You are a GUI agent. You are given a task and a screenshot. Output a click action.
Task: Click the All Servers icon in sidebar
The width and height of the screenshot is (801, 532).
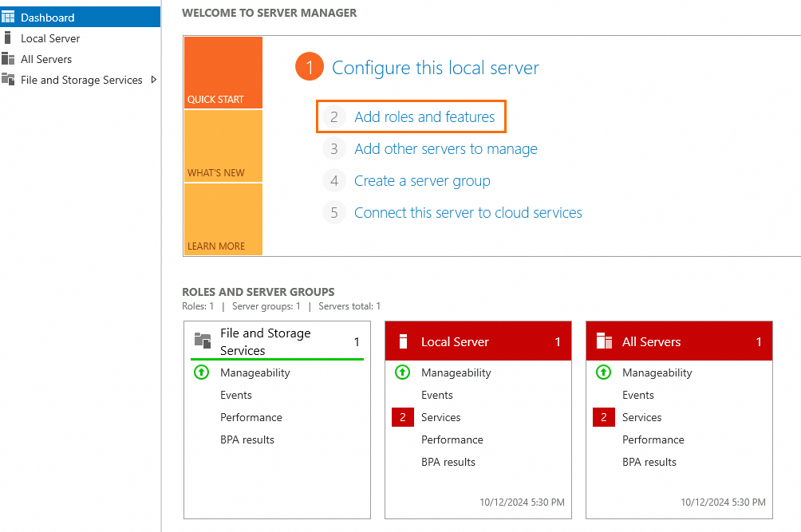(x=9, y=59)
